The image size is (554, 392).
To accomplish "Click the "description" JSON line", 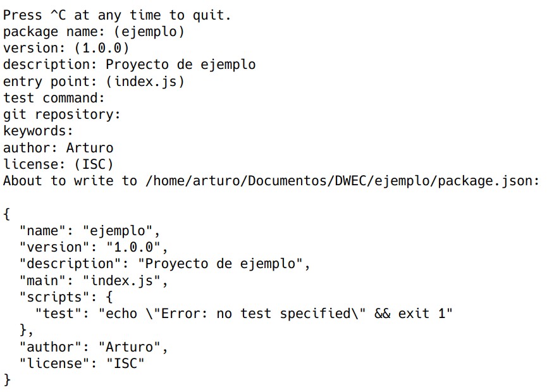I will click(x=164, y=264).
